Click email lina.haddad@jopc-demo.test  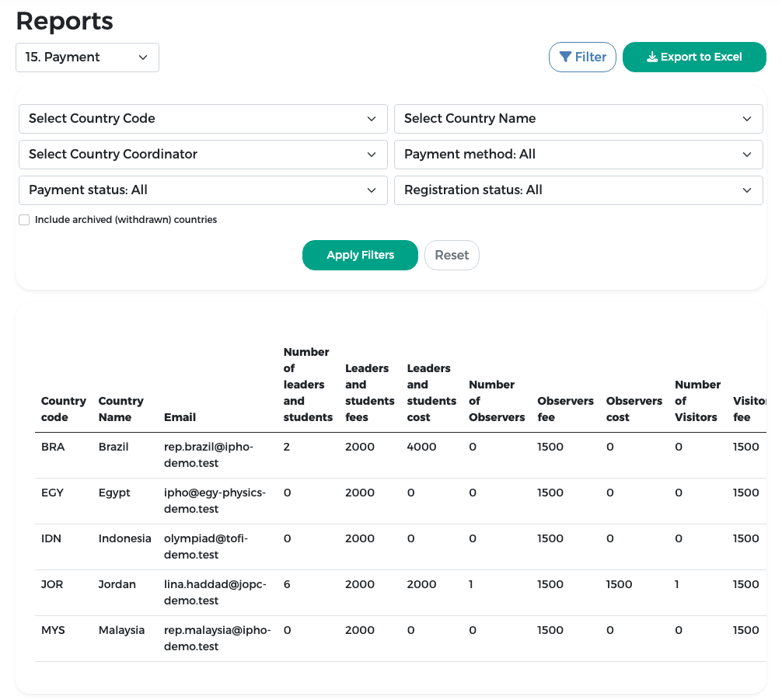(215, 593)
